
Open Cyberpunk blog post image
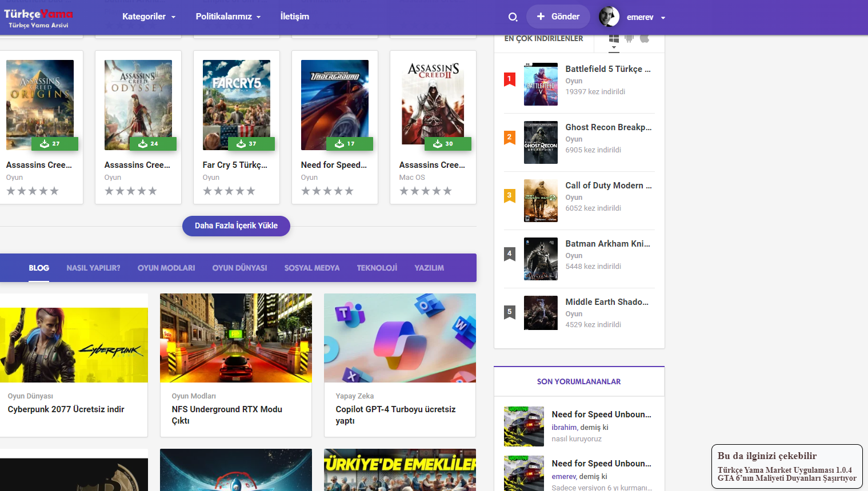[x=74, y=338]
